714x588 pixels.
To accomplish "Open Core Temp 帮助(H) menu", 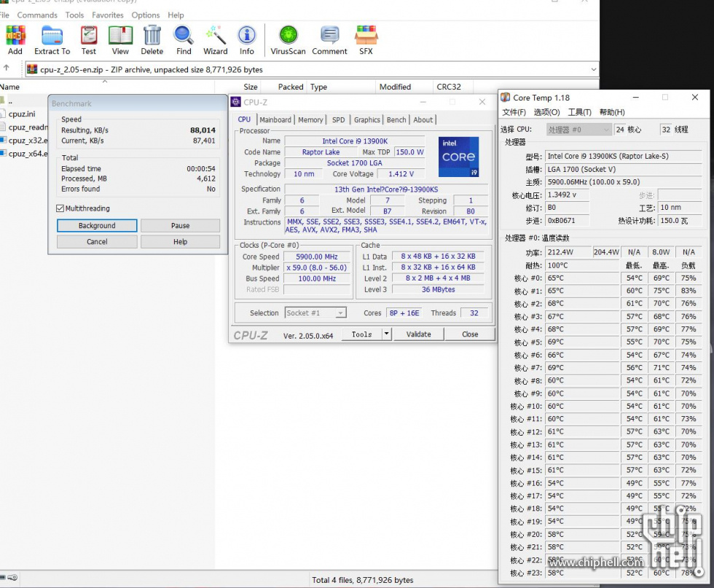I will tap(612, 112).
